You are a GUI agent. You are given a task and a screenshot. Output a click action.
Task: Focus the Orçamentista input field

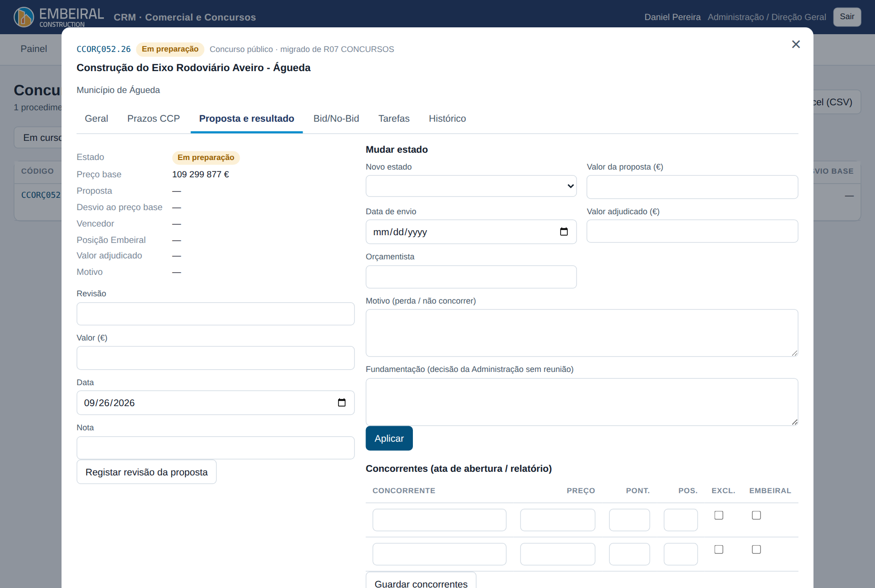(x=471, y=277)
